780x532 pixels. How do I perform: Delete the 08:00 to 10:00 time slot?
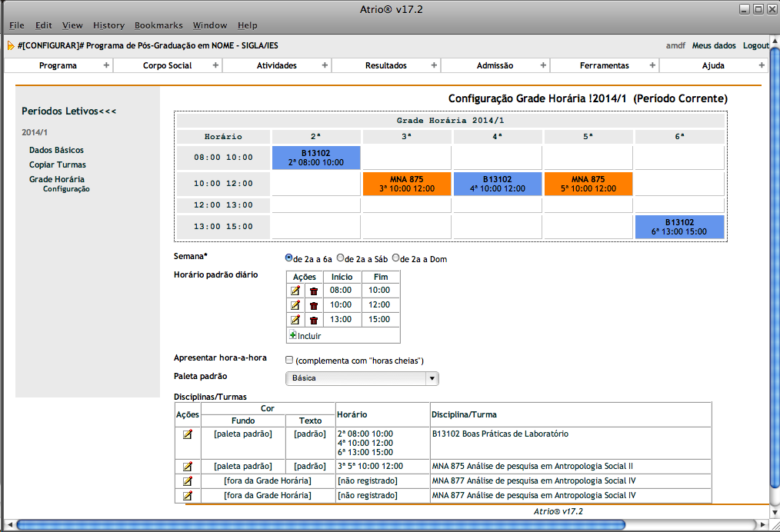313,291
